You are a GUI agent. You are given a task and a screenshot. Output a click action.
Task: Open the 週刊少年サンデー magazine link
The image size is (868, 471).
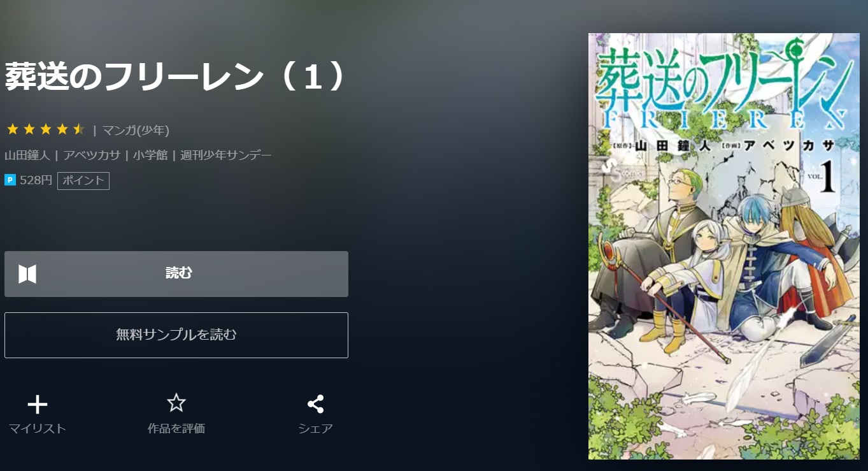(x=226, y=155)
